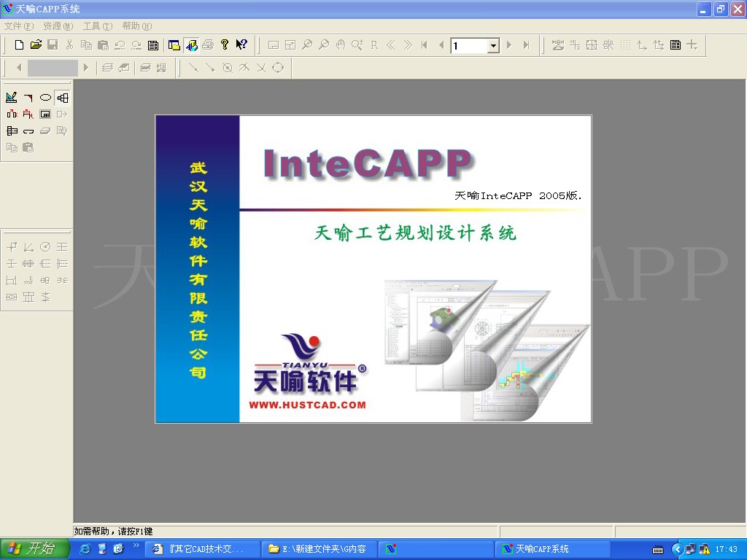Viewport: 747px width, 560px height.
Task: Open a file with the open-folder icon
Action: point(36,45)
